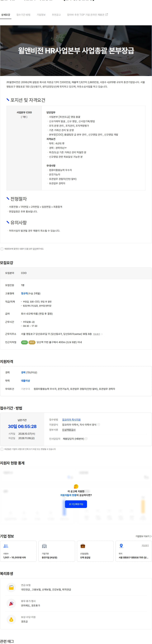Click the 지원자 현황 통계 heading
The height and width of the screenshot is (644, 152).
point(12,463)
